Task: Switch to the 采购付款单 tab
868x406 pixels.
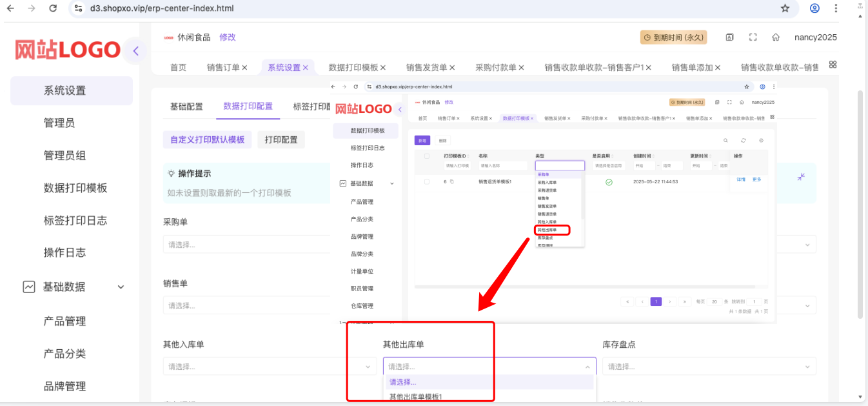Action: click(x=496, y=68)
